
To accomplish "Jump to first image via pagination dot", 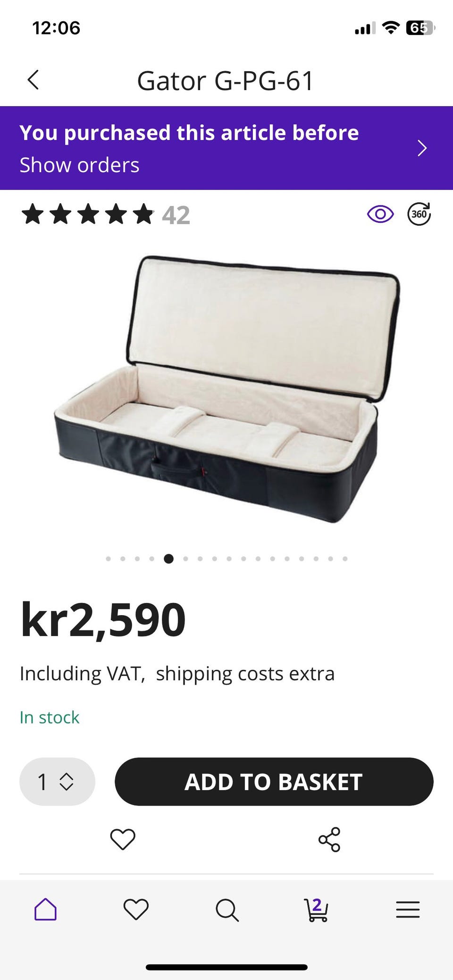I will [109, 559].
